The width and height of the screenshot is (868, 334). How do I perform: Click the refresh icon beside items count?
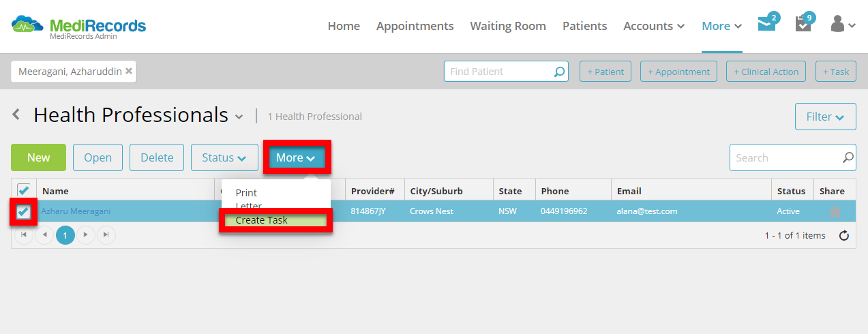[x=843, y=236]
